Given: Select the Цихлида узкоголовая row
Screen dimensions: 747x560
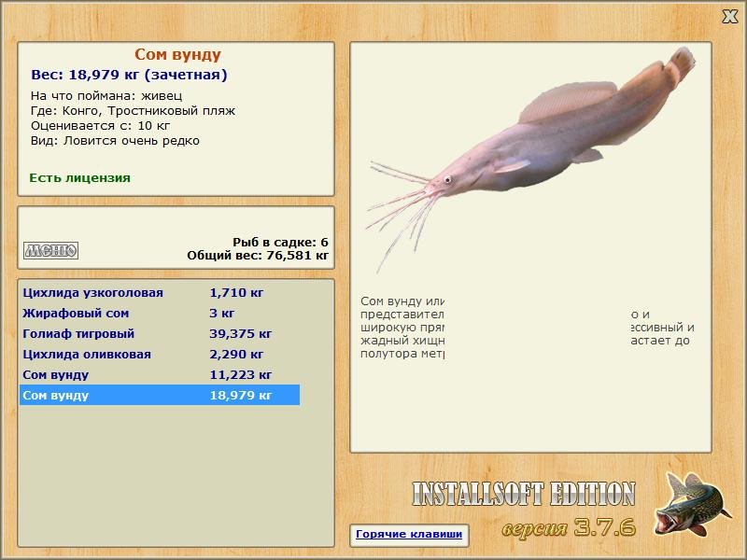Looking at the screenshot, I should click(160, 293).
